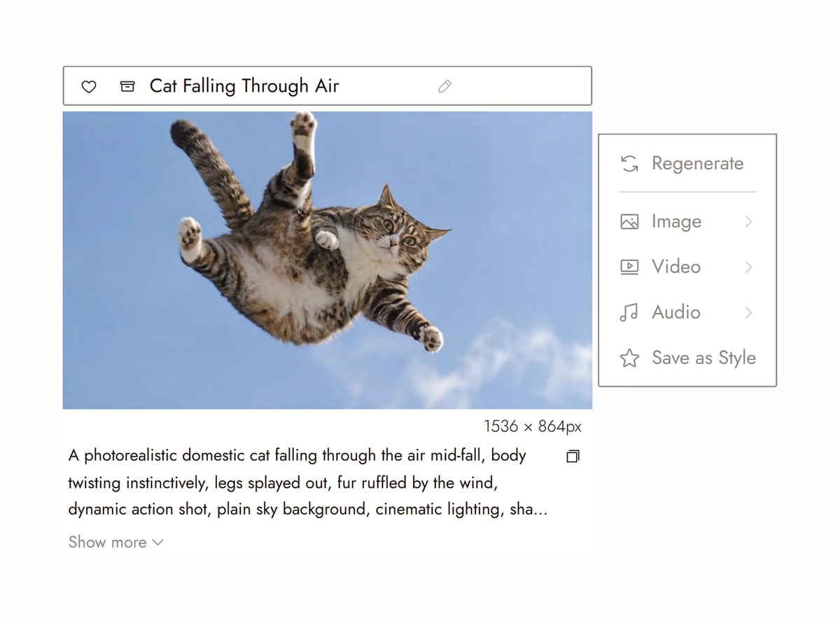The image size is (840, 624).
Task: Expand the Video submenu chevron
Action: (x=748, y=267)
